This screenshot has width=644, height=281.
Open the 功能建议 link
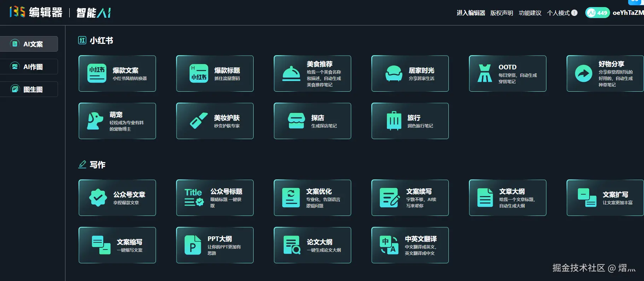click(x=530, y=13)
